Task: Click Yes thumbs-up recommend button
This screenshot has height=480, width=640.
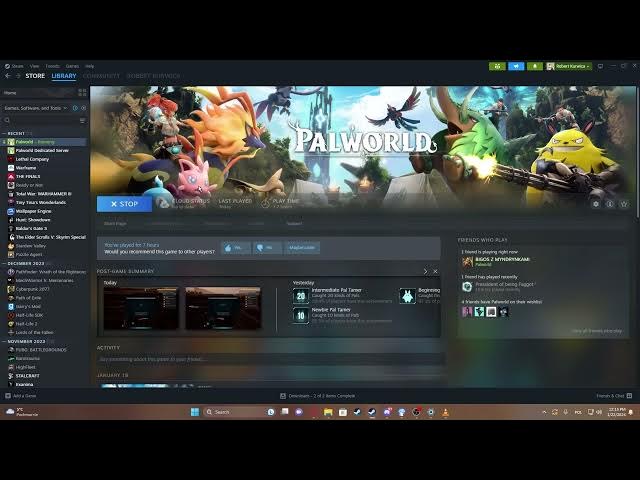Action: point(236,248)
